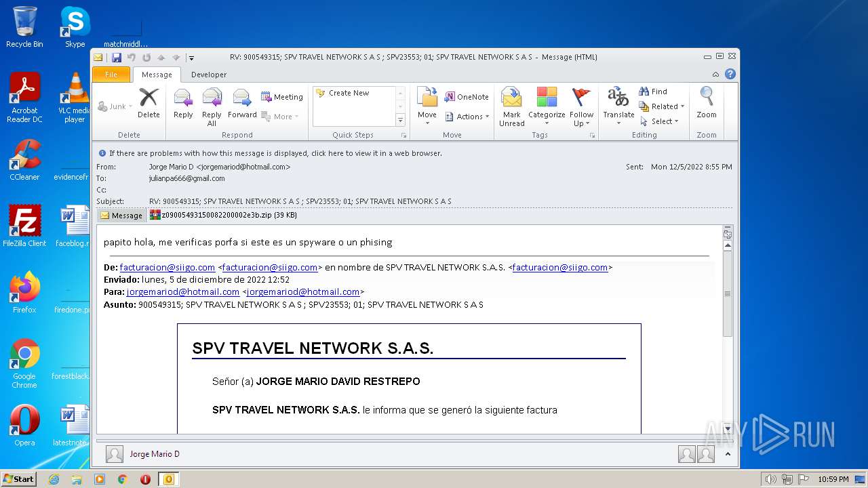Viewport: 868px width, 488px height.
Task: Go to next item with down arrow
Action: [x=176, y=58]
